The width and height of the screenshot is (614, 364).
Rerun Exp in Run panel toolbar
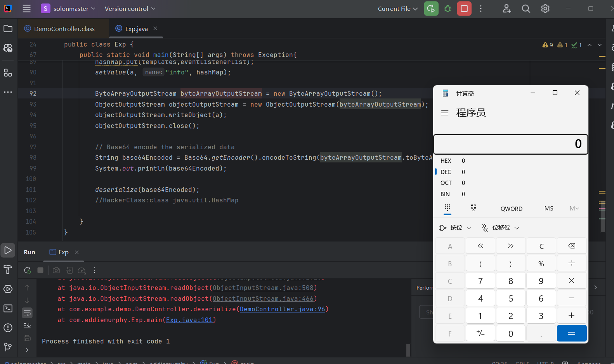point(27,270)
